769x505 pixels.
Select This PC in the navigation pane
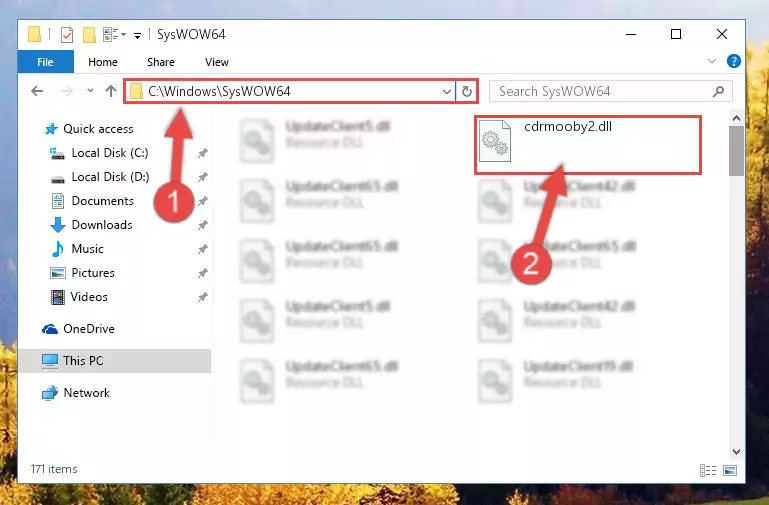(x=115, y=361)
